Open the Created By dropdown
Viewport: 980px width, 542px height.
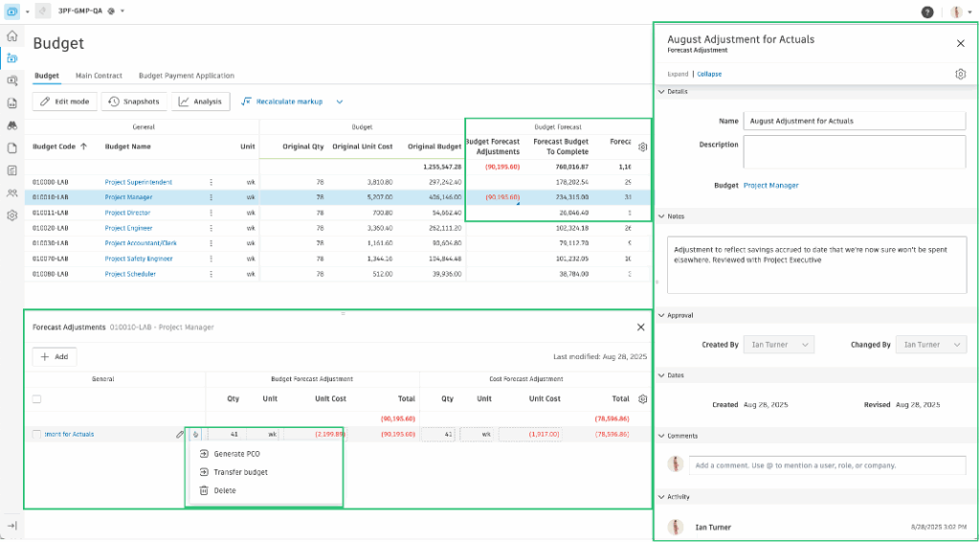tap(779, 345)
